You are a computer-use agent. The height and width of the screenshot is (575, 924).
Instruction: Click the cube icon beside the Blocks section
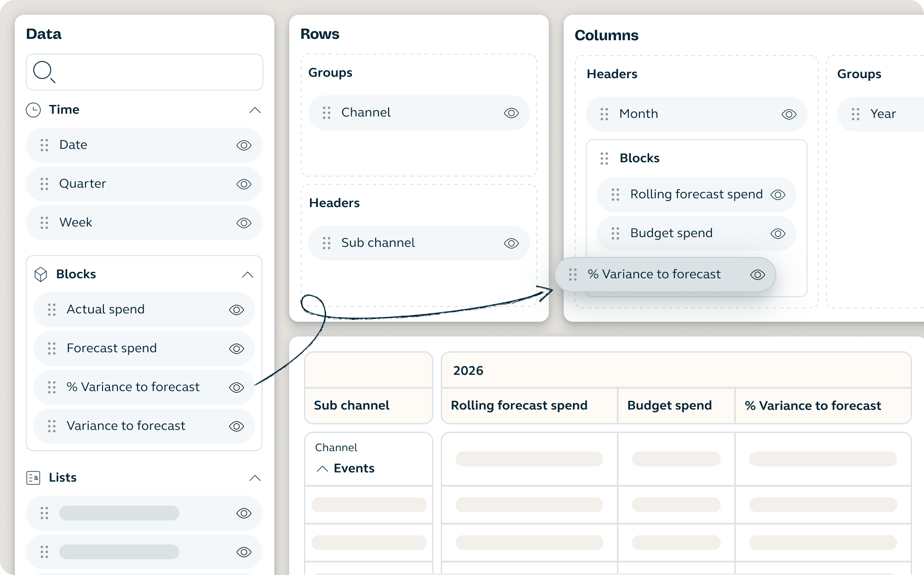[x=40, y=274]
